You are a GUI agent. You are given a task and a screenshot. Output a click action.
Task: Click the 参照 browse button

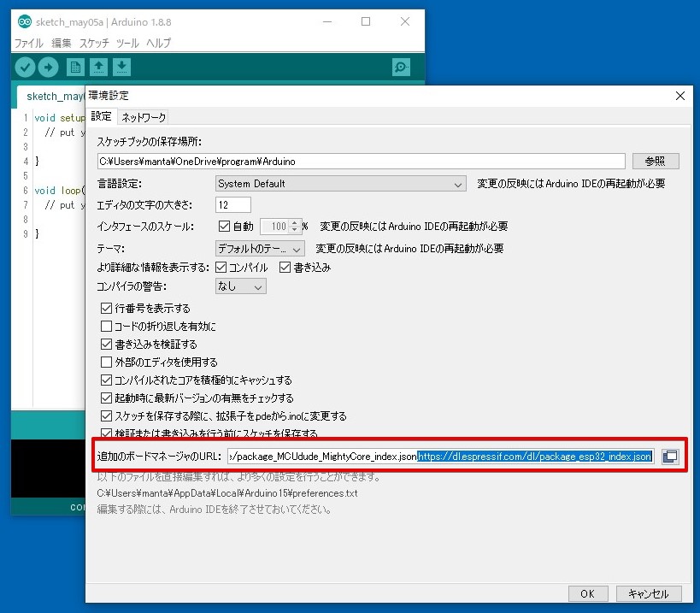[x=656, y=162]
